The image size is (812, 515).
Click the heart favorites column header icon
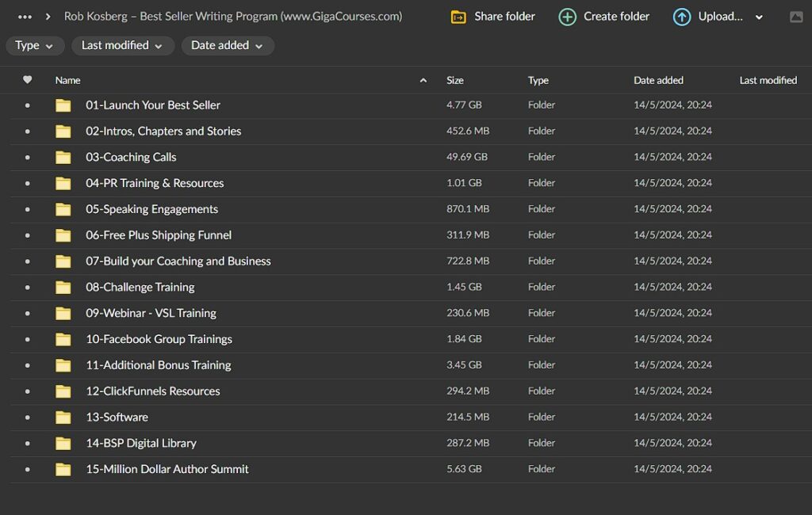[28, 80]
